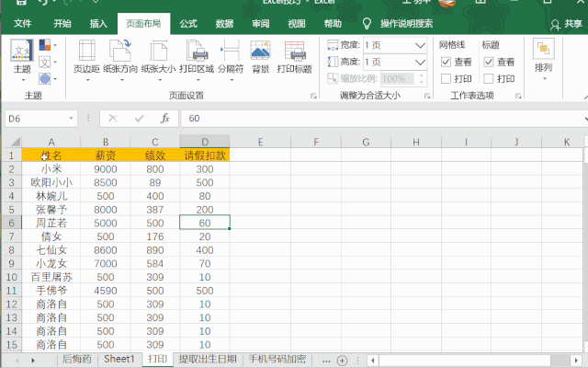Image resolution: width=588 pixels, height=368 pixels.
Task: Add a new sheet with plus icon
Action: tap(342, 361)
